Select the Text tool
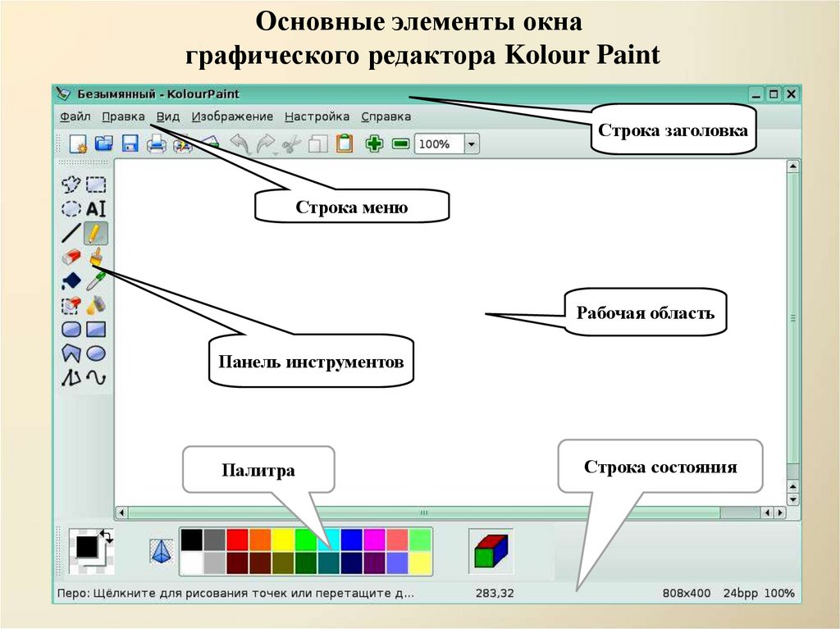 click(x=97, y=209)
